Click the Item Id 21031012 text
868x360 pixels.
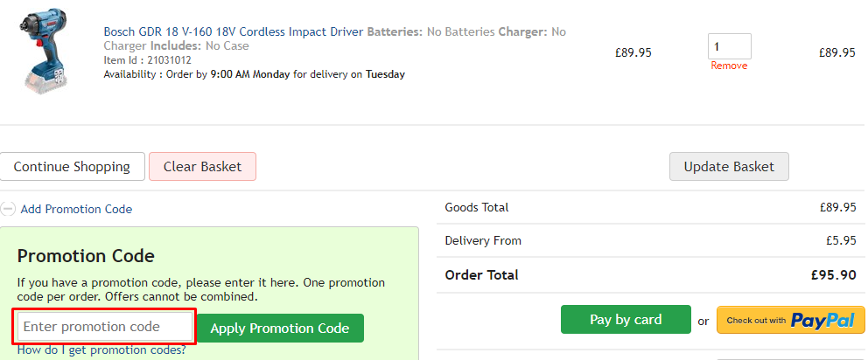[147, 60]
